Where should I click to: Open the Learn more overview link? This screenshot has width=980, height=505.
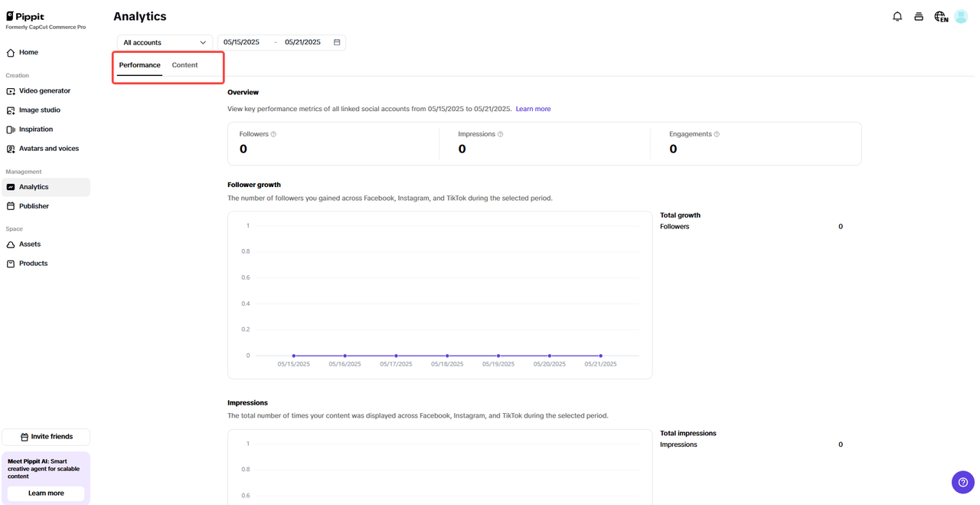[533, 109]
